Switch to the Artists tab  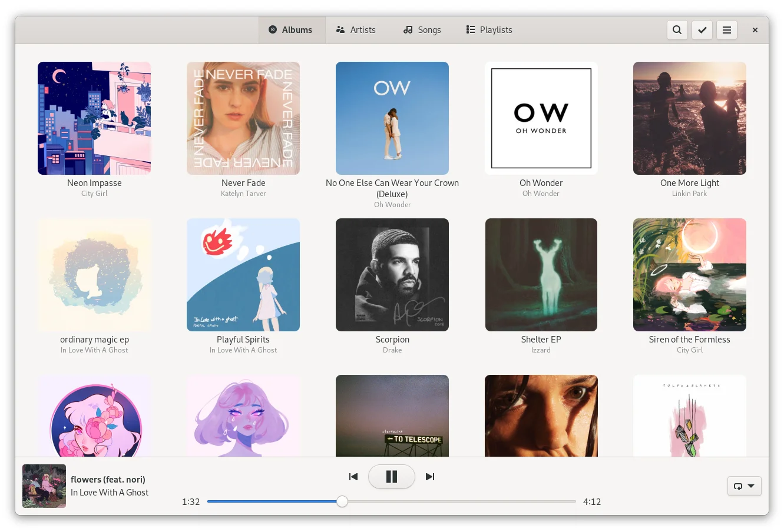[356, 30]
